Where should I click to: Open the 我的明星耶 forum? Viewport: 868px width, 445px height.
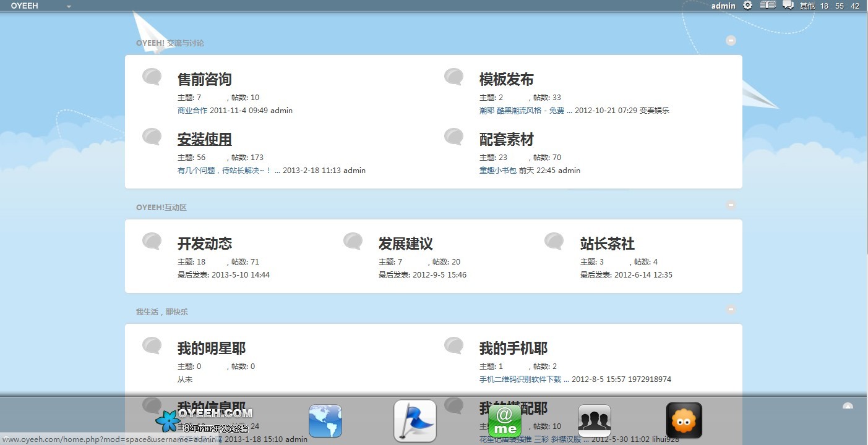pos(211,348)
